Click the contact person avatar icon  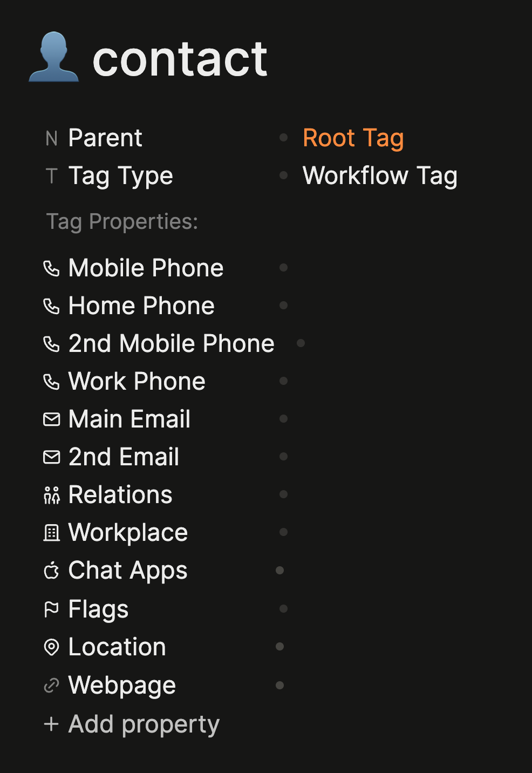53,57
